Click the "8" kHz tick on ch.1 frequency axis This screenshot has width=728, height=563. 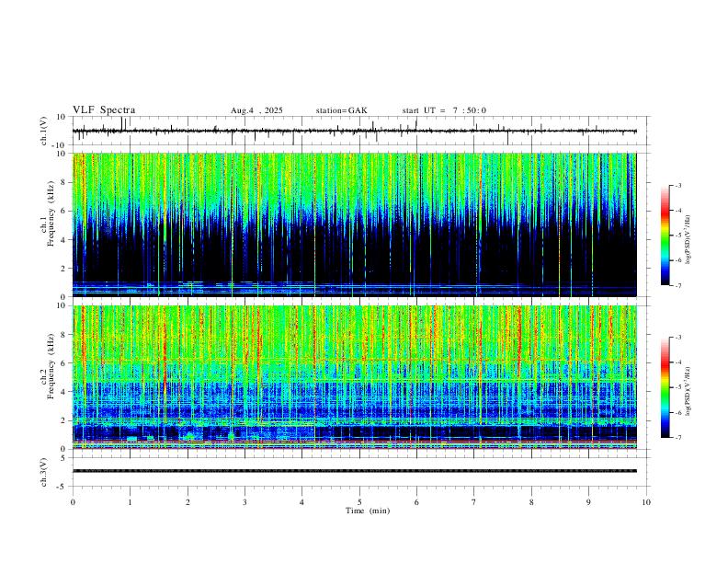click(x=64, y=182)
